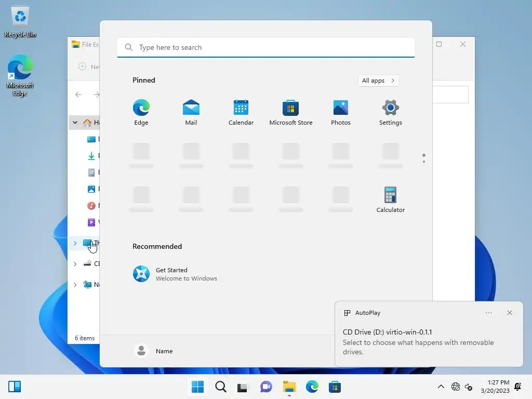Launch the Mail app
The image size is (532, 399).
(x=191, y=113)
